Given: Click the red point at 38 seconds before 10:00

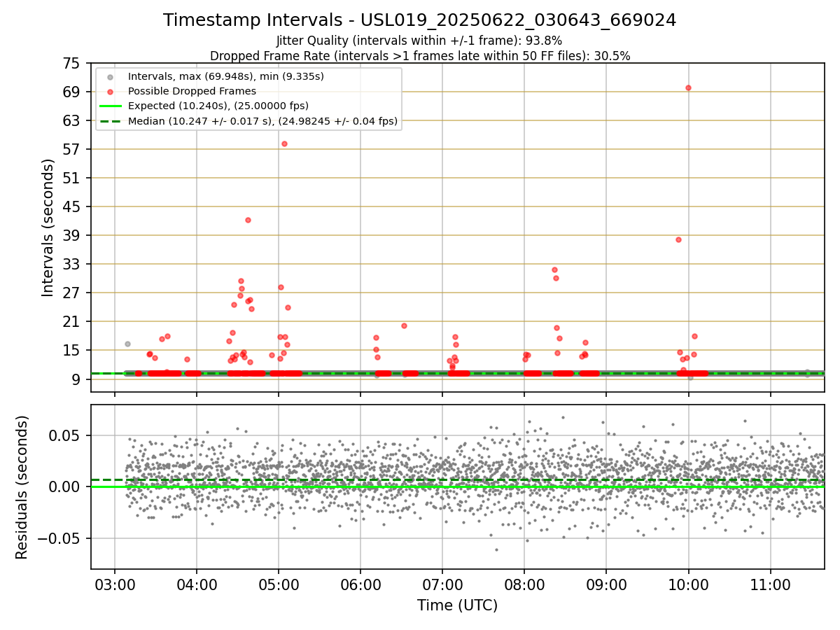Looking at the screenshot, I should (678, 239).
